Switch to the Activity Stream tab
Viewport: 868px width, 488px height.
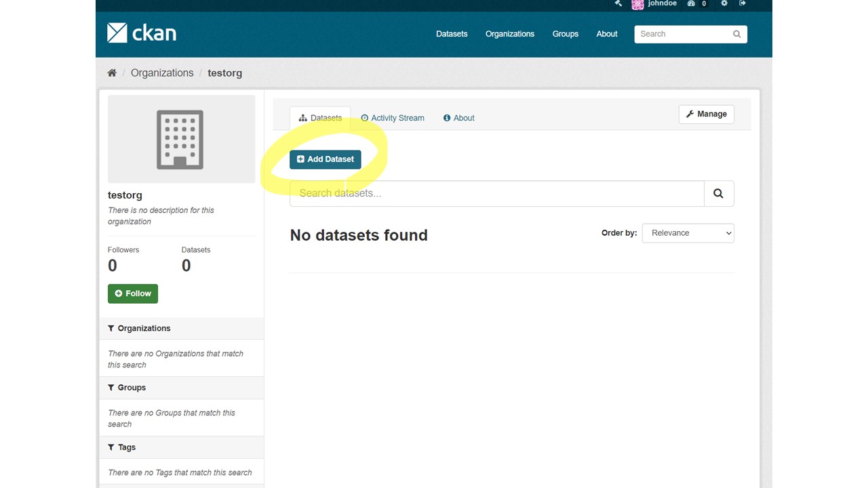pyautogui.click(x=393, y=118)
